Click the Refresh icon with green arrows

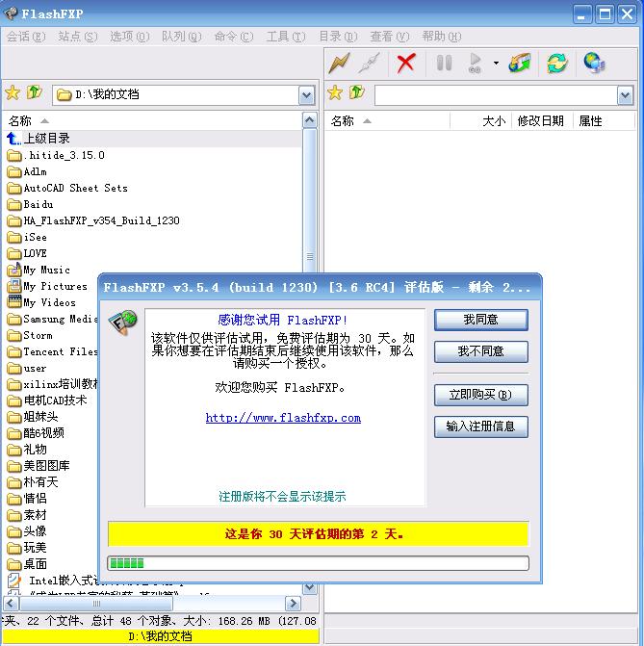point(556,64)
